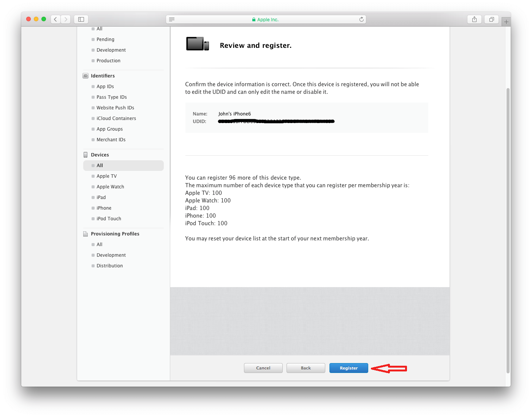Click the 'Apple TV: 100' limit line
This screenshot has height=417, width=532.
pos(204,193)
